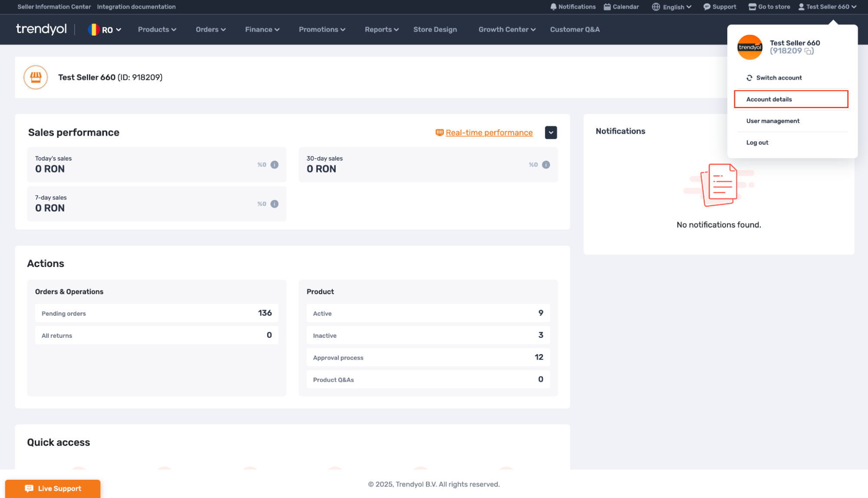Click the Go to store shop icon
This screenshot has width=868, height=498.
[x=752, y=7]
